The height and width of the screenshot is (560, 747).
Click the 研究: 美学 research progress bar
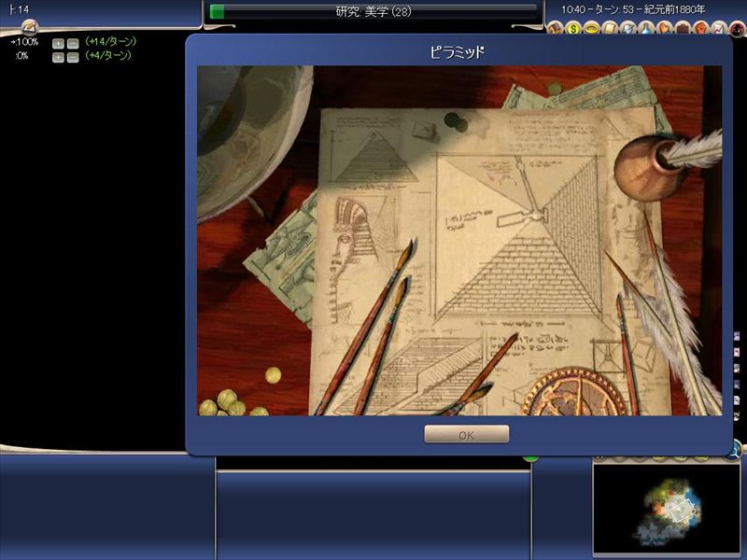tap(373, 11)
